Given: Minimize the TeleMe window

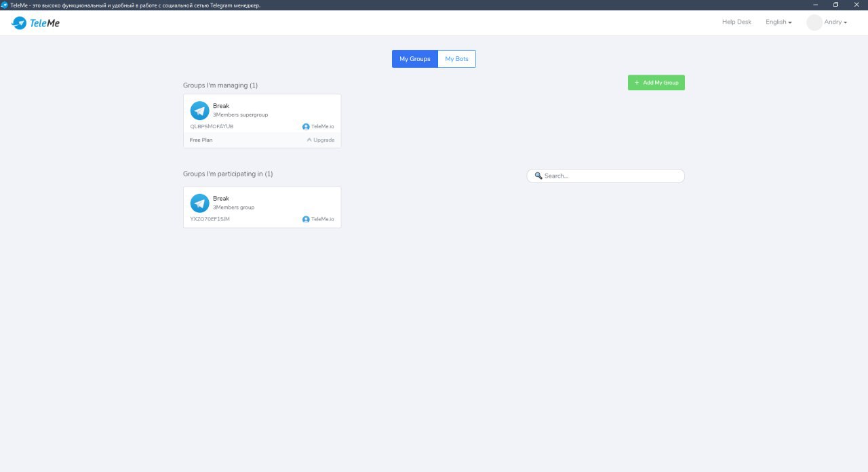Looking at the screenshot, I should click(x=814, y=5).
